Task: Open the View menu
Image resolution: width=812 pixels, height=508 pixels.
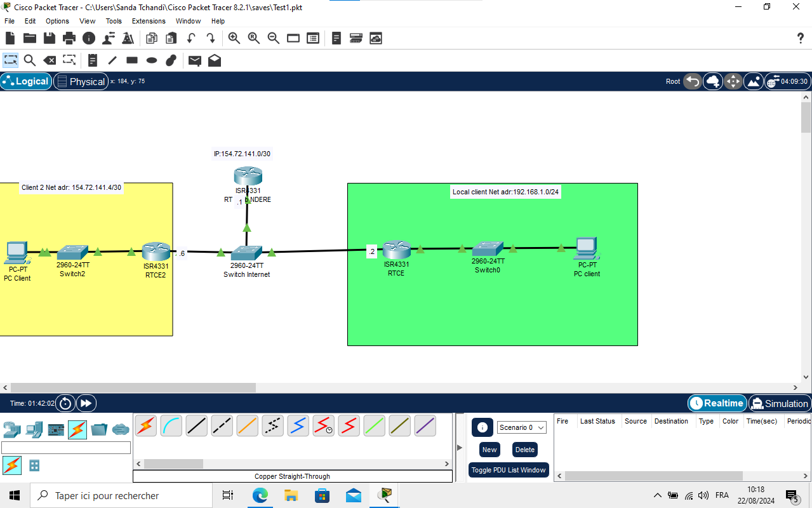Action: click(x=88, y=21)
